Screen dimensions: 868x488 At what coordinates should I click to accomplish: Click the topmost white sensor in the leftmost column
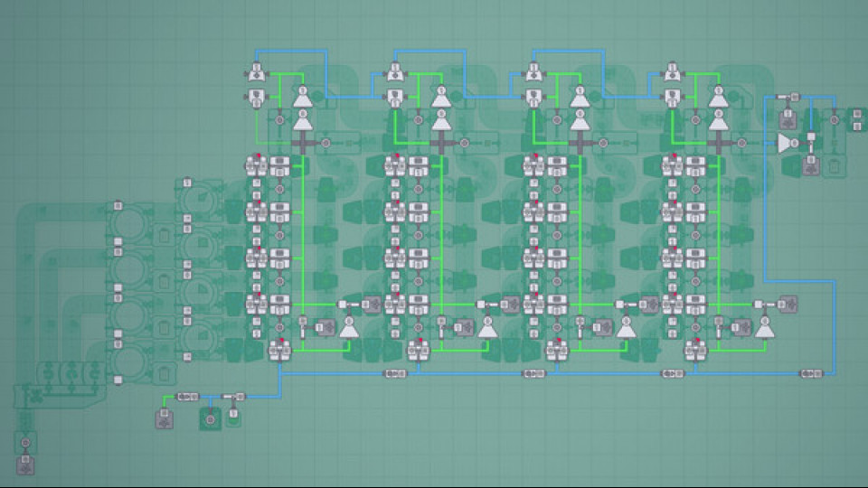coord(255,70)
